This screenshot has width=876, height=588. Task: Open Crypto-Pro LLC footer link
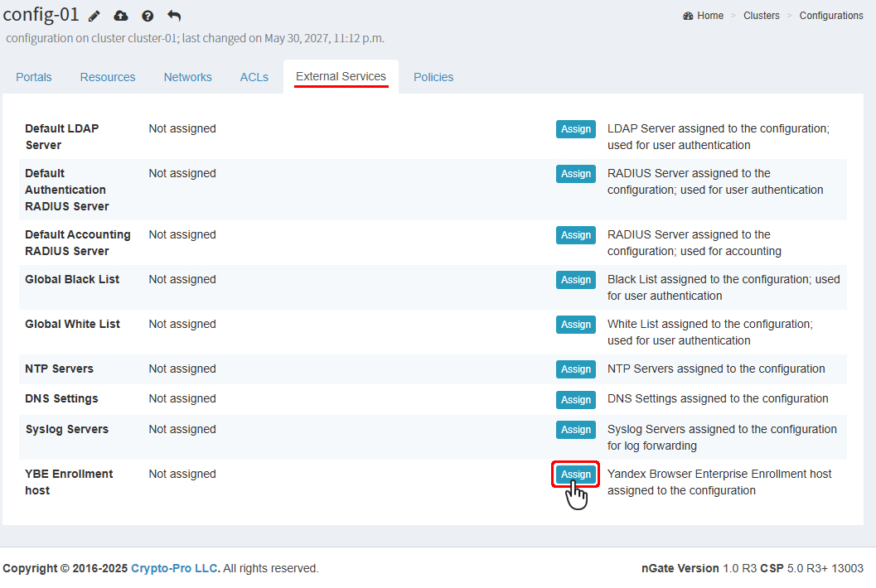tap(174, 568)
